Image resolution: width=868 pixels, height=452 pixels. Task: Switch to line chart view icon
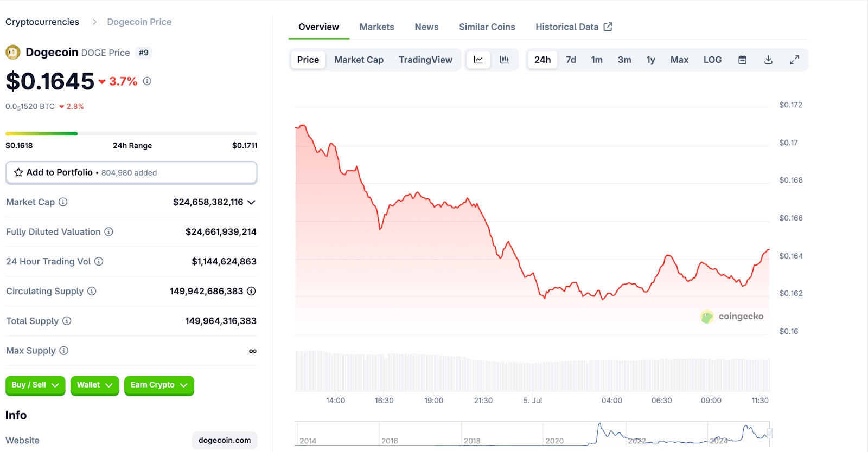(x=478, y=60)
